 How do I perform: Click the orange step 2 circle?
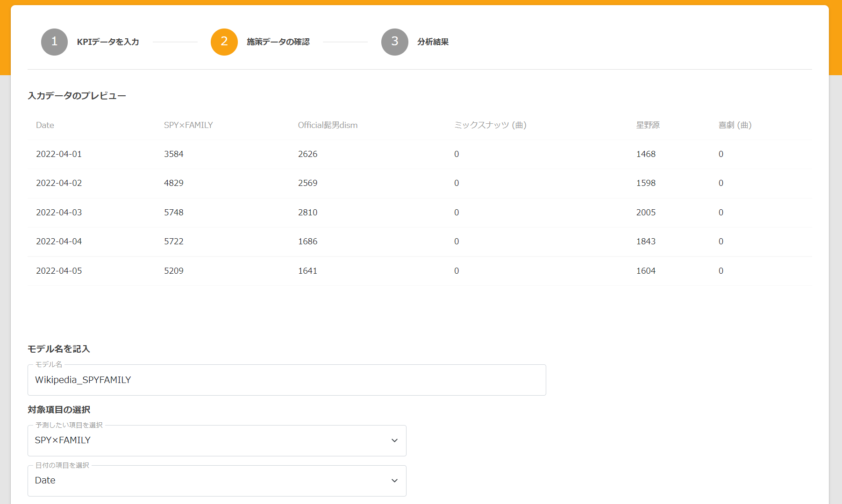(224, 42)
